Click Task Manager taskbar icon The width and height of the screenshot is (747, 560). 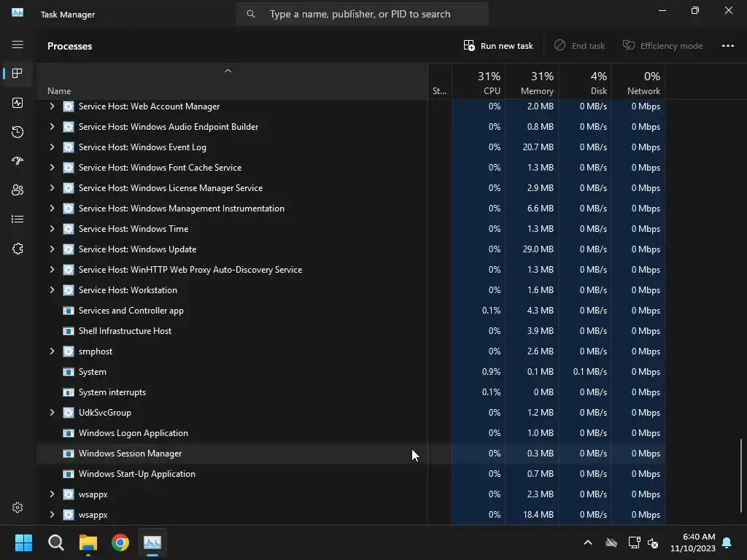point(152,542)
